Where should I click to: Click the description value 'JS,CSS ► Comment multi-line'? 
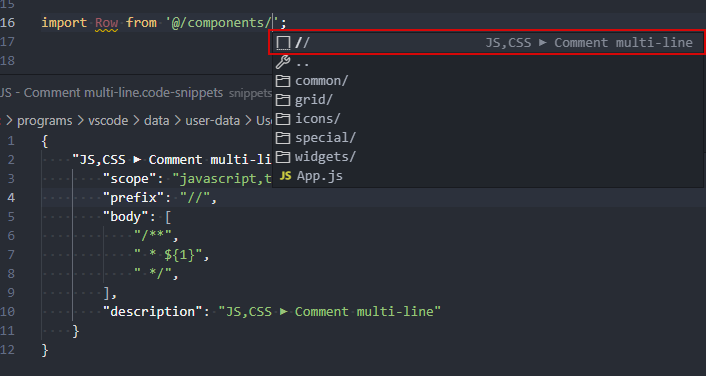(330, 312)
